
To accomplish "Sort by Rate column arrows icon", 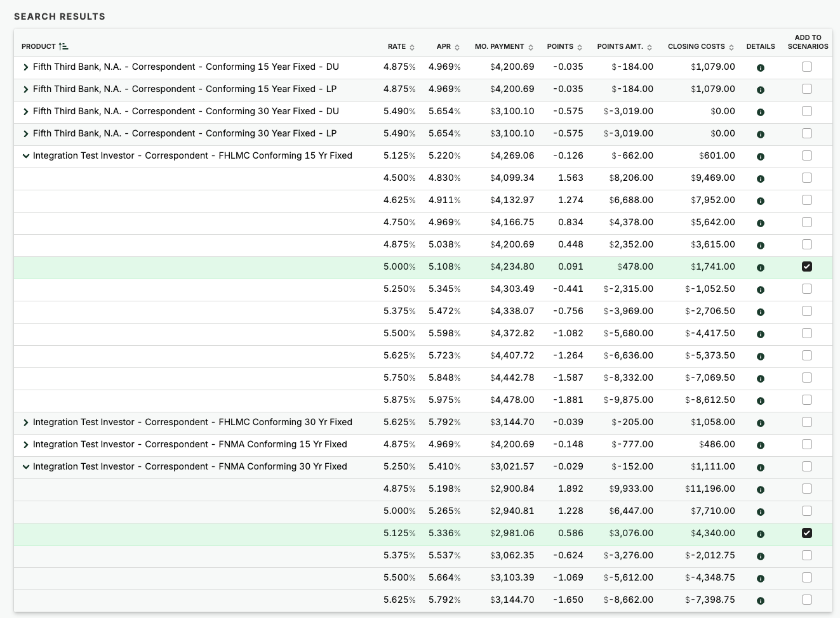I will click(x=412, y=48).
